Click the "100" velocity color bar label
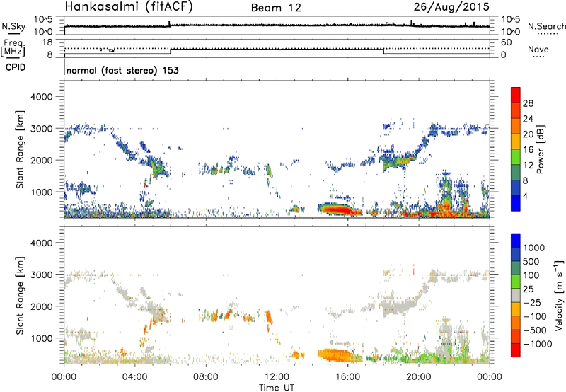Viewport: 566px width, 392px height. (x=531, y=275)
